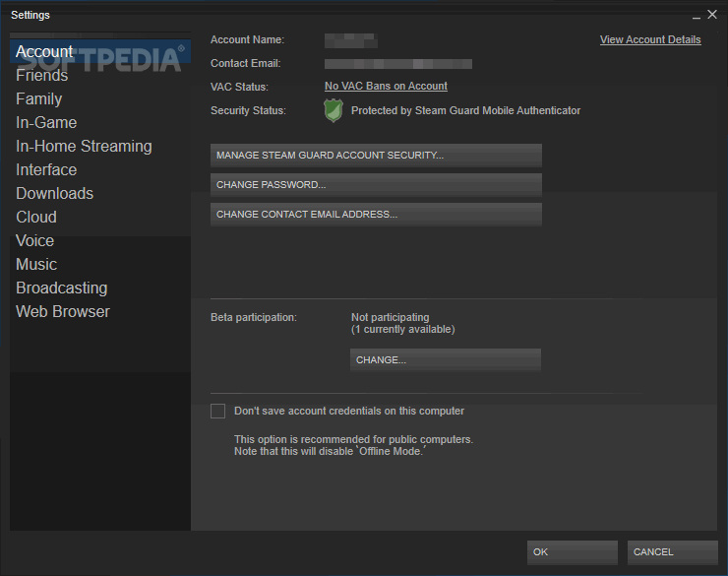Cancel the settings changes

(673, 552)
